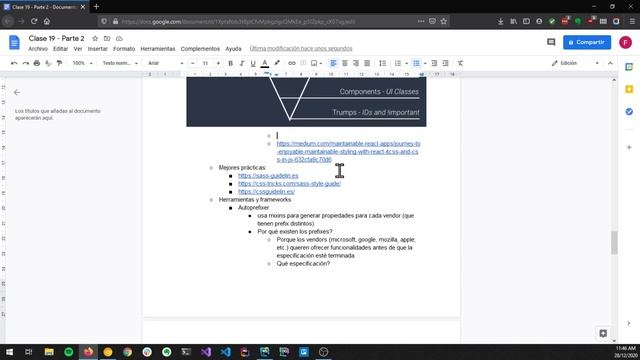Open the css-tricks sass-style-guide link
This screenshot has height=360, width=640.
[289, 184]
